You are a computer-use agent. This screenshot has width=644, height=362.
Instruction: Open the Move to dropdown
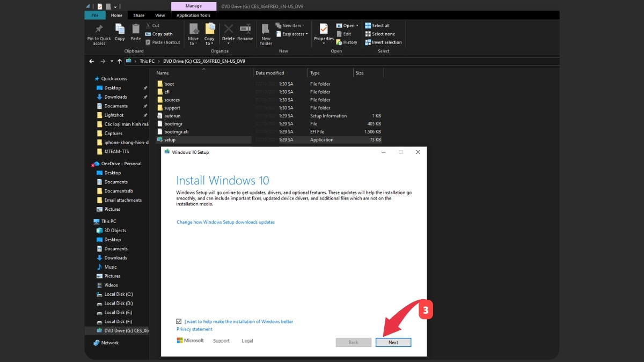point(193,31)
